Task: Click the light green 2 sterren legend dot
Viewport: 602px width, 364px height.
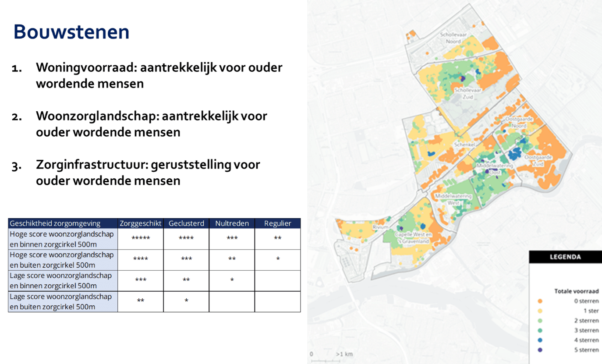Action: [540, 321]
